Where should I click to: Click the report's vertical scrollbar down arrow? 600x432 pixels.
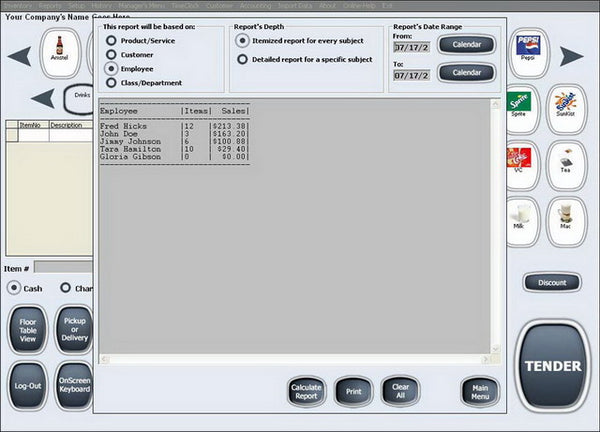tap(495, 349)
